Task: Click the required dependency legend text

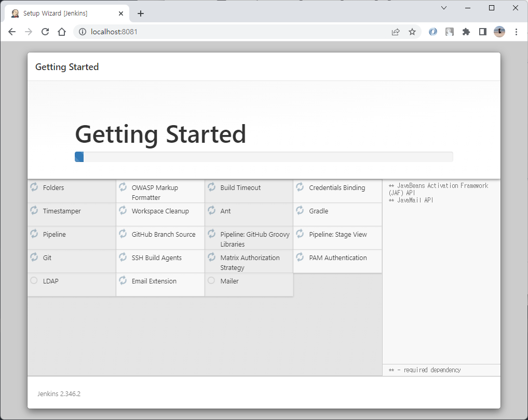Action: [x=425, y=370]
